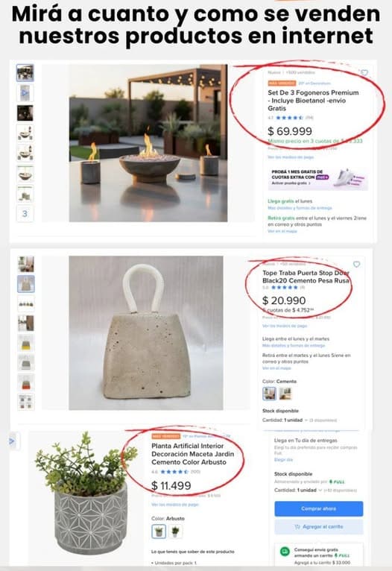Image resolution: width=392 pixels, height=571 pixels.
Task: Click the Comprar ahora button
Action: (x=319, y=508)
